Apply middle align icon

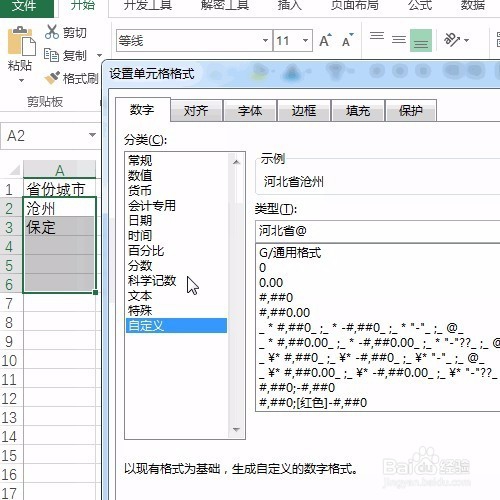click(399, 40)
